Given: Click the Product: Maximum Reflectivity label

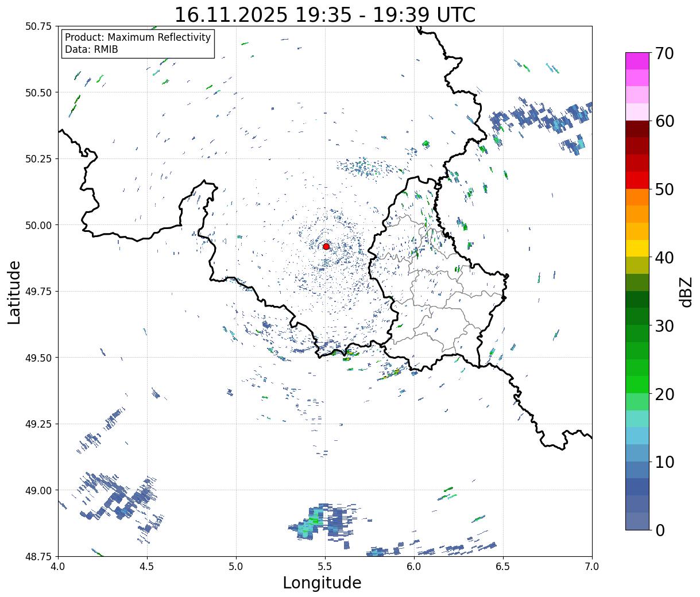Looking at the screenshot, I should coord(138,37).
